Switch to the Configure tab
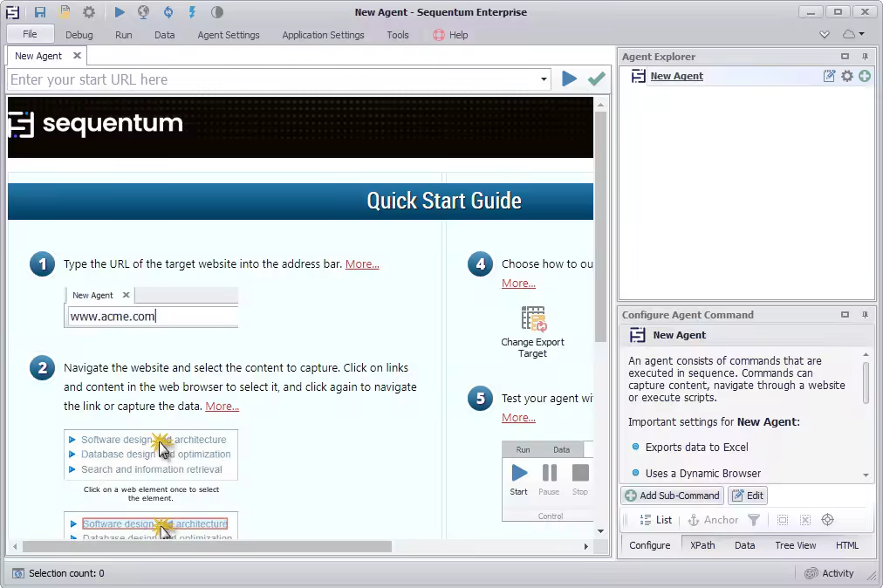 (x=650, y=545)
